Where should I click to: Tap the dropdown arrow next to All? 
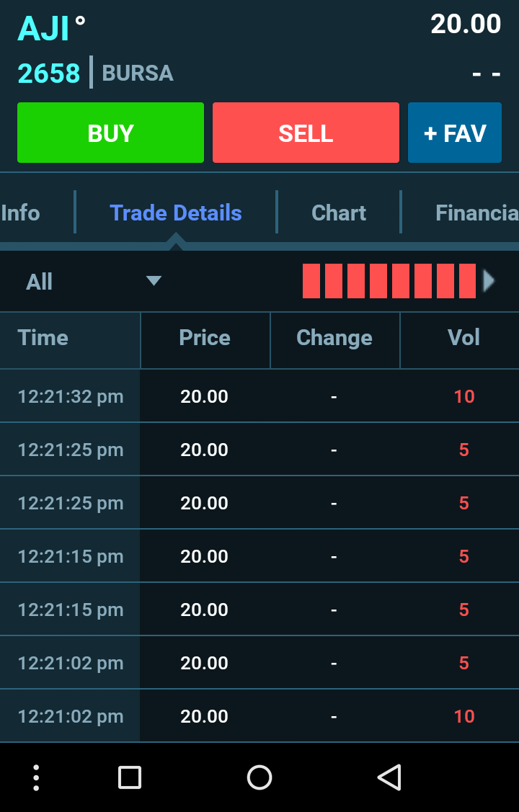tap(154, 281)
